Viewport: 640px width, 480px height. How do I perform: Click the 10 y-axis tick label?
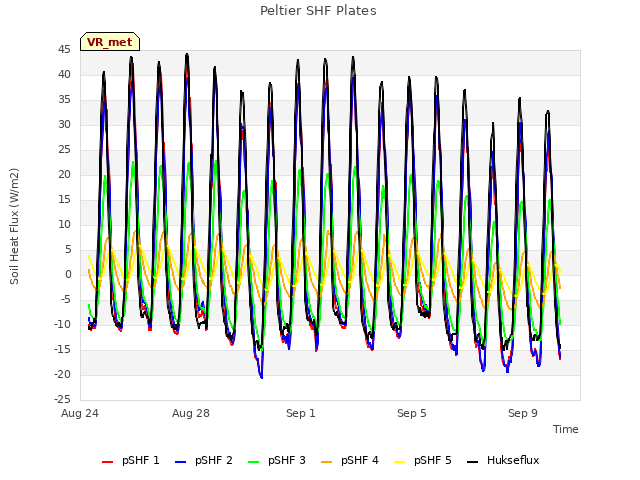64,224
